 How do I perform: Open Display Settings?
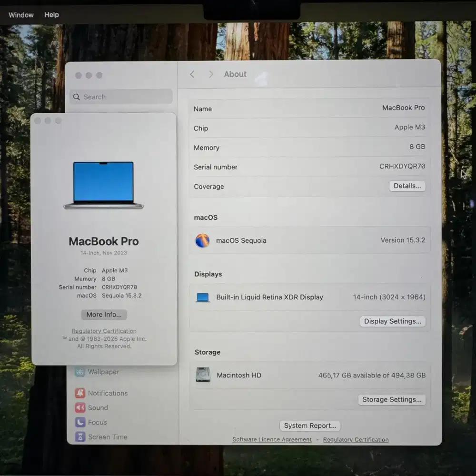[392, 321]
